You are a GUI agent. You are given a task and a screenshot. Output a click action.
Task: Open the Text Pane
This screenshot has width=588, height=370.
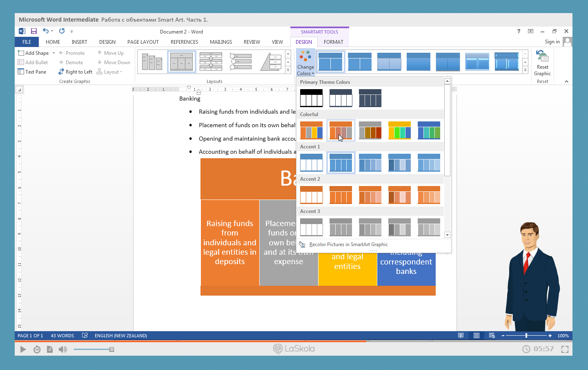[32, 72]
